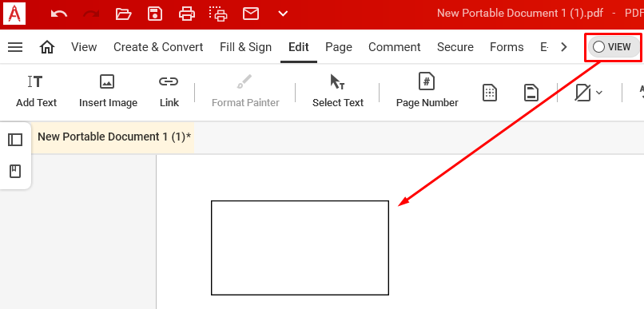
Task: Select the Edit tab
Action: (299, 47)
